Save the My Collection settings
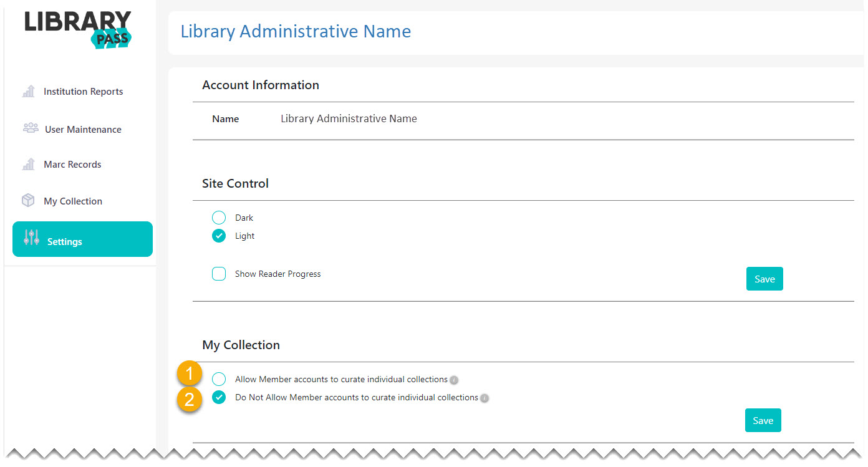Screen dimensions: 868x467 [763, 420]
